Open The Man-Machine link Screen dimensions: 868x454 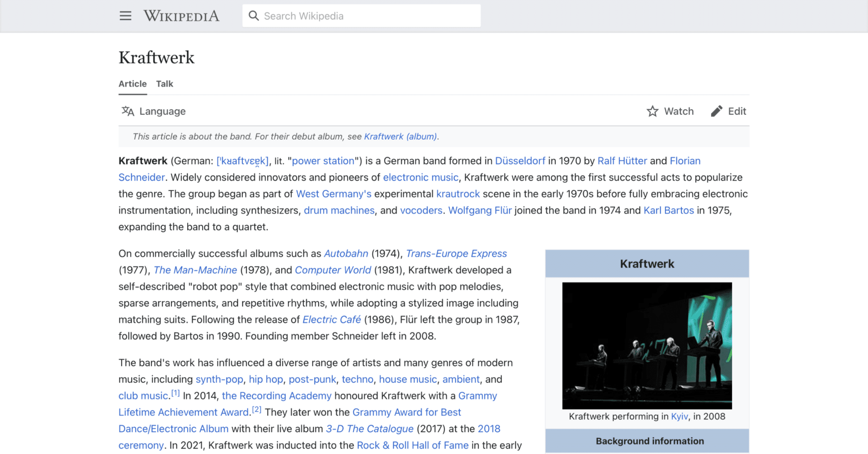[195, 270]
